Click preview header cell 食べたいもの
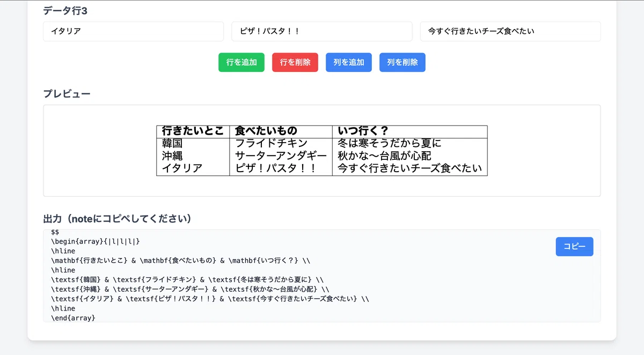This screenshot has width=644, height=355. [x=266, y=131]
